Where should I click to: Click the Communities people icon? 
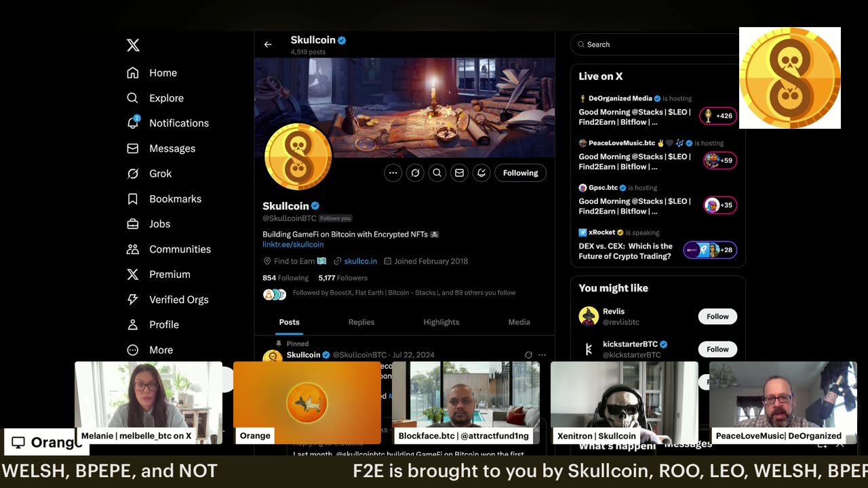pos(133,249)
